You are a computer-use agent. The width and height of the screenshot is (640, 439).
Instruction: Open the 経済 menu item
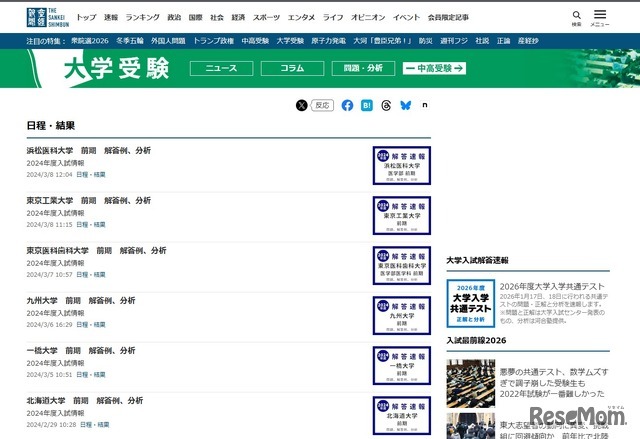pos(238,17)
